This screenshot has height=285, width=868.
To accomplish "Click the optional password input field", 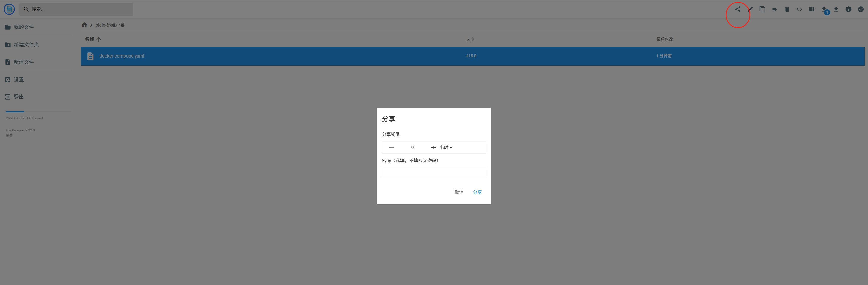I will [434, 173].
